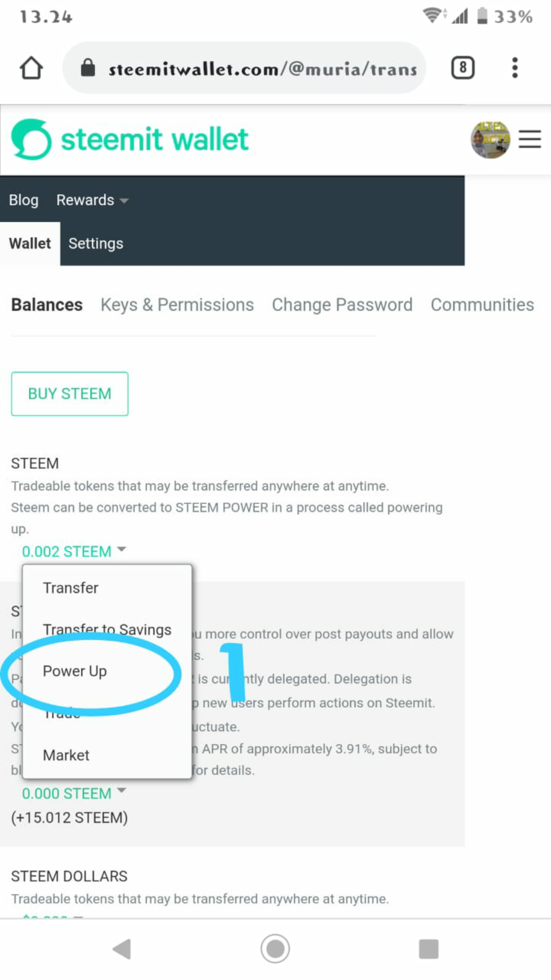Toggle the 0.002 STEEM balance dropdown
Screen dimensions: 551x980
point(73,551)
